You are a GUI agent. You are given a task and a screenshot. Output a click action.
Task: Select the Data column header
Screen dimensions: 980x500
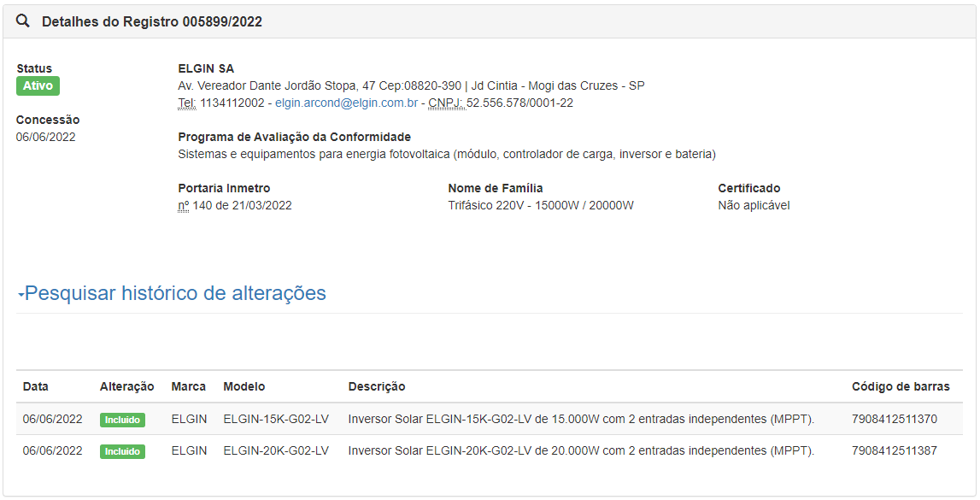click(x=36, y=387)
